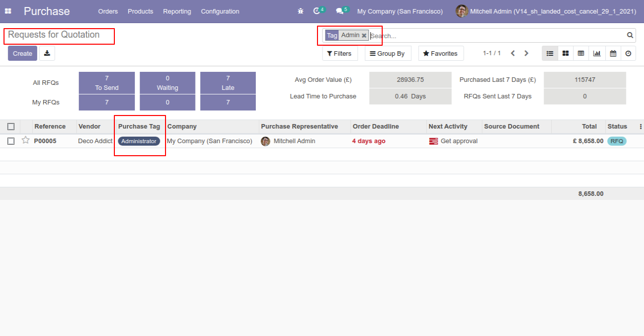Star the P00005 record as favorite
Screen dimensions: 644x336
(x=26, y=141)
